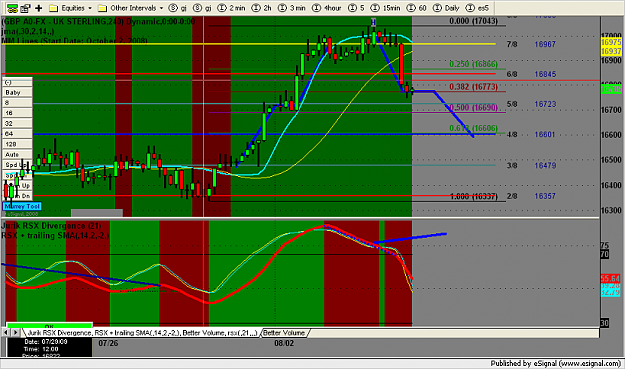Click the red 55.64 RSX value label

coord(610,279)
